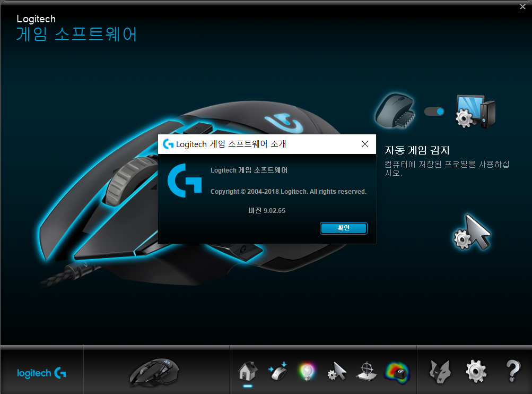Click the 게임 소프트웨어 title text
The height and width of the screenshot is (394, 532).
tap(76, 35)
